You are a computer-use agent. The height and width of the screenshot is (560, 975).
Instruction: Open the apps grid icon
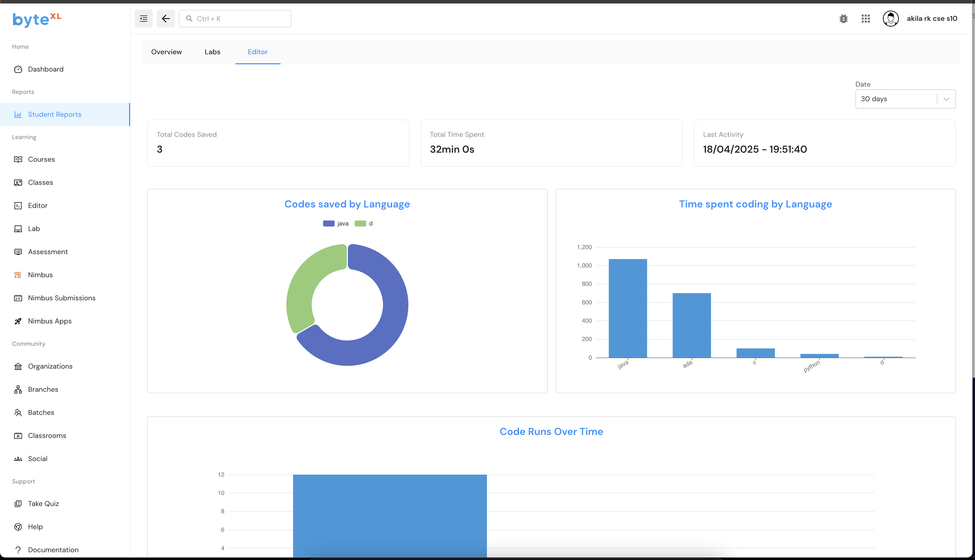[865, 19]
